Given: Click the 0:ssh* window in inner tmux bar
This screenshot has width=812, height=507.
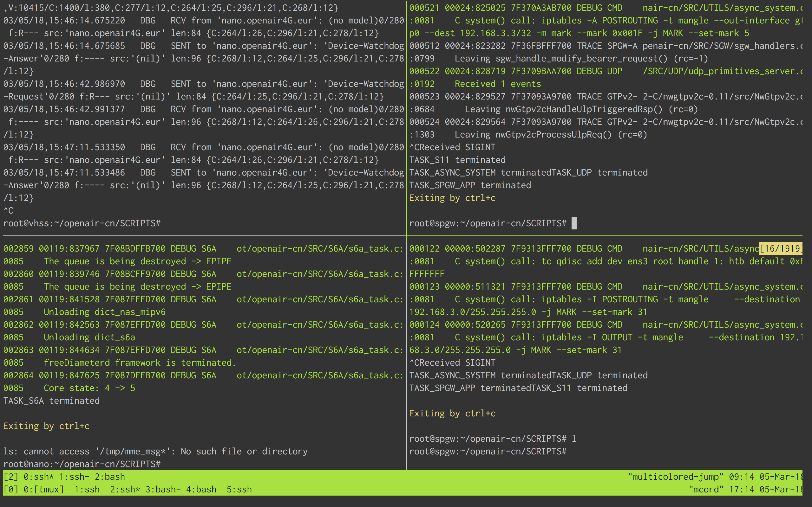Looking at the screenshot, I should [x=39, y=477].
